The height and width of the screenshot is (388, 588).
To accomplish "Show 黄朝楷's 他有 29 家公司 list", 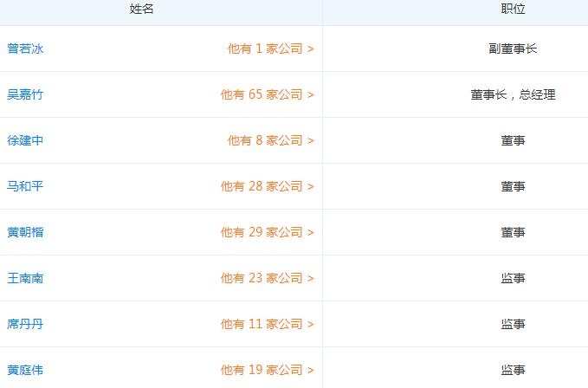I will [267, 233].
